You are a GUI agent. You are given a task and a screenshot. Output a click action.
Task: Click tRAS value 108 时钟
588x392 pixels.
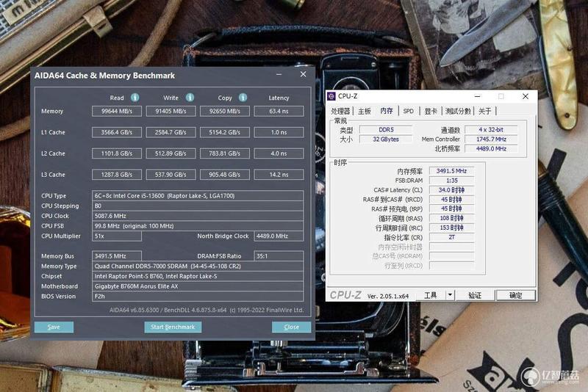pyautogui.click(x=451, y=218)
